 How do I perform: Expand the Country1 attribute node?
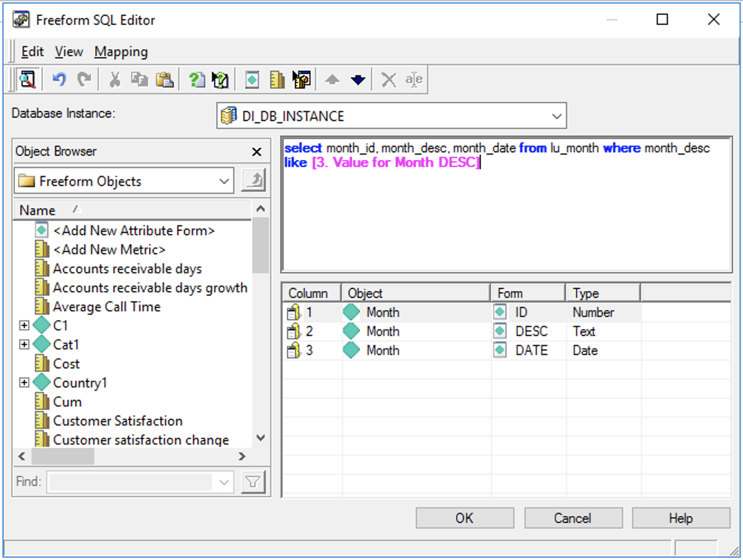tap(24, 382)
